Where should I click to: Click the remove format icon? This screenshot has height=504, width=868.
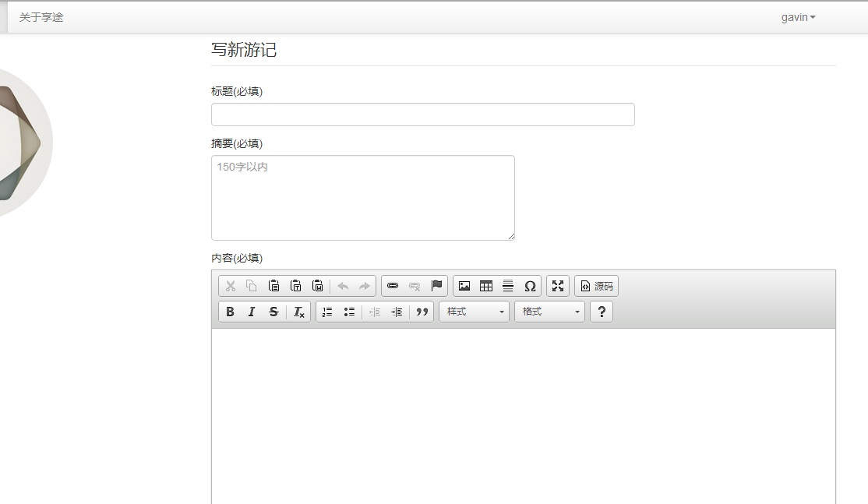(x=298, y=312)
